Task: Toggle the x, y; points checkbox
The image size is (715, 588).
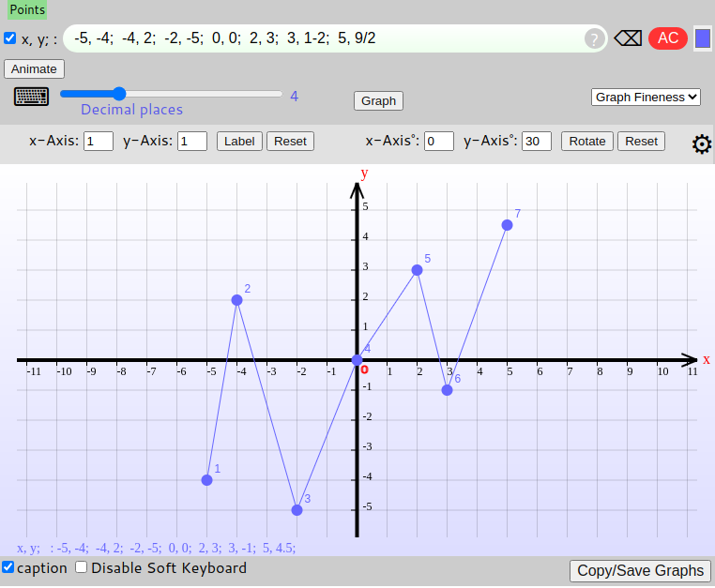Action: [9, 38]
